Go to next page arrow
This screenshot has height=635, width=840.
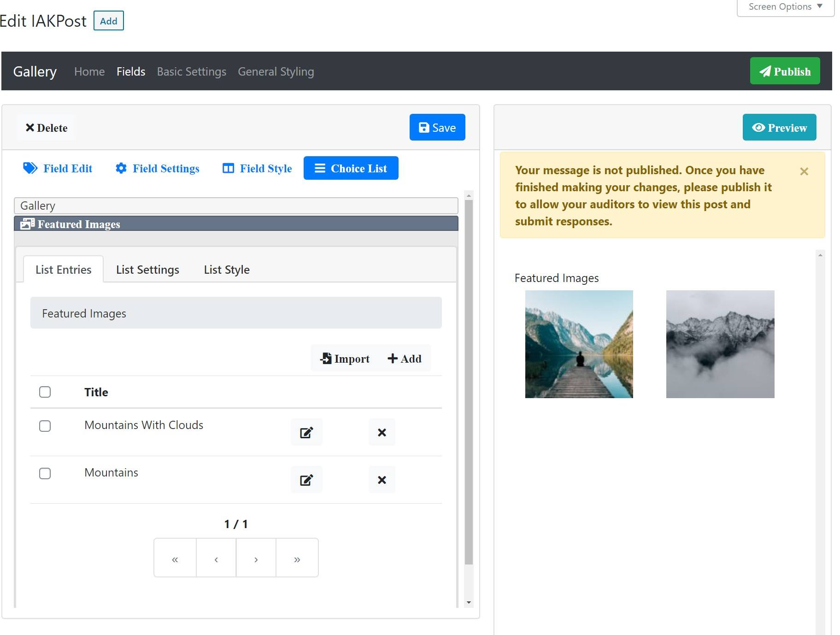(x=256, y=558)
